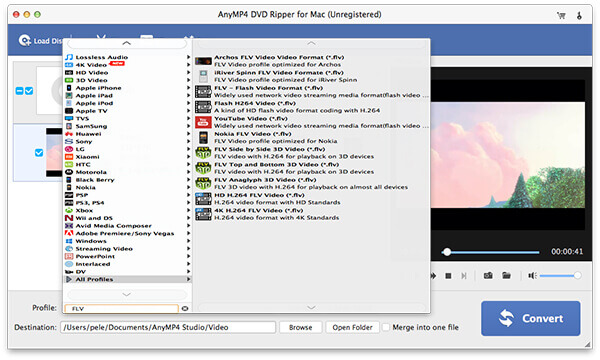This screenshot has width=600, height=360.
Task: Expand the Streaming Video submenu arrow
Action: click(188, 249)
